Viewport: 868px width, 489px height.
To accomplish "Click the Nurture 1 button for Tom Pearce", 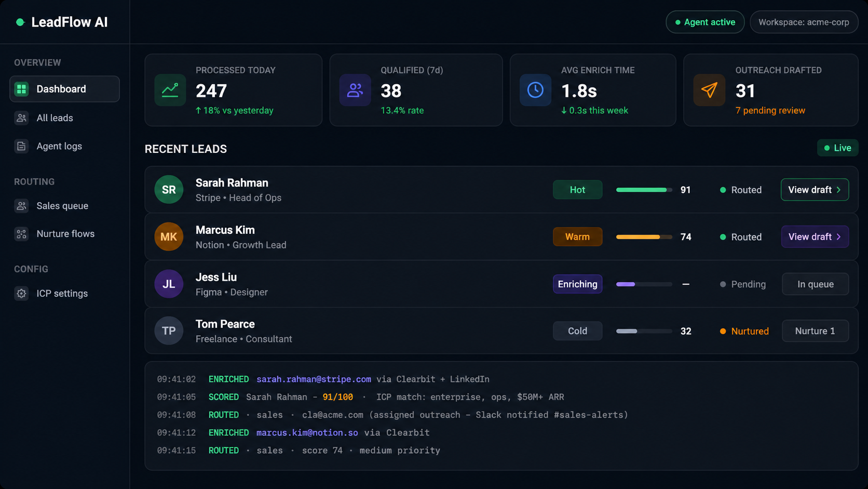I will pos(815,331).
